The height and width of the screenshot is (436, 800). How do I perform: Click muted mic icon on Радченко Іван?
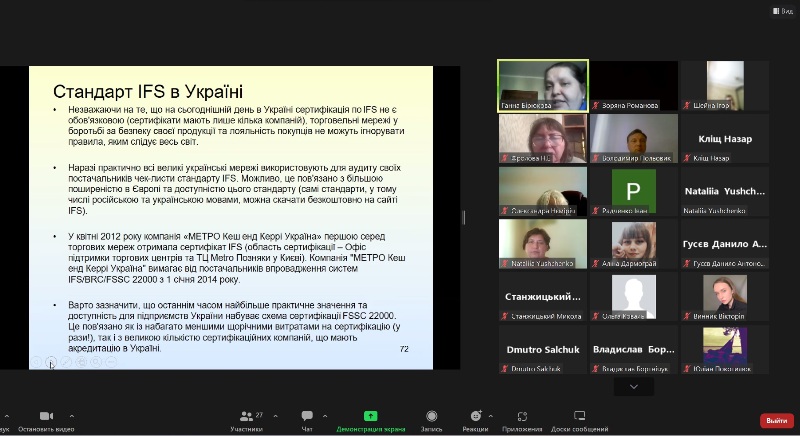click(595, 211)
